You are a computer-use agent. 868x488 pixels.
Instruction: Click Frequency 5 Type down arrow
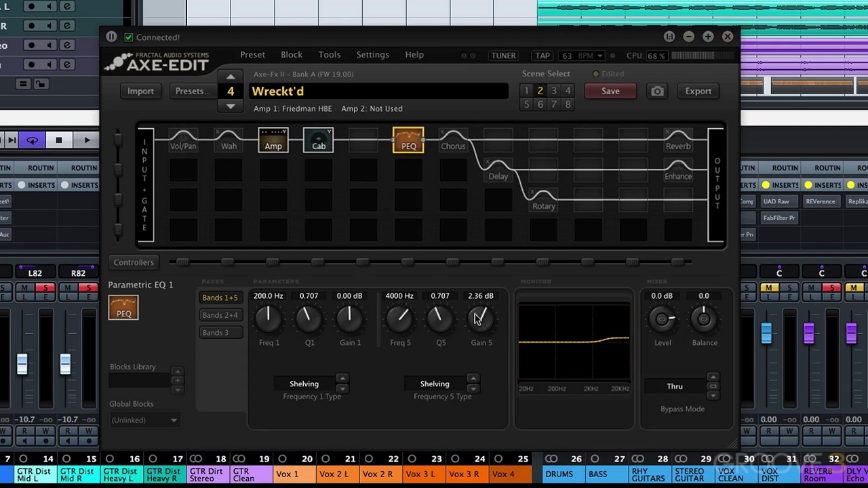pyautogui.click(x=473, y=389)
